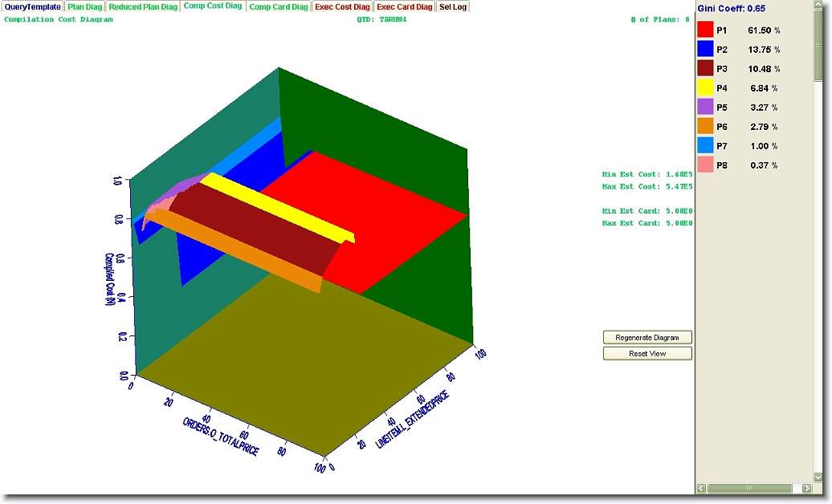This screenshot has width=832, height=504.
Task: Click the Reset View button
Action: point(647,353)
